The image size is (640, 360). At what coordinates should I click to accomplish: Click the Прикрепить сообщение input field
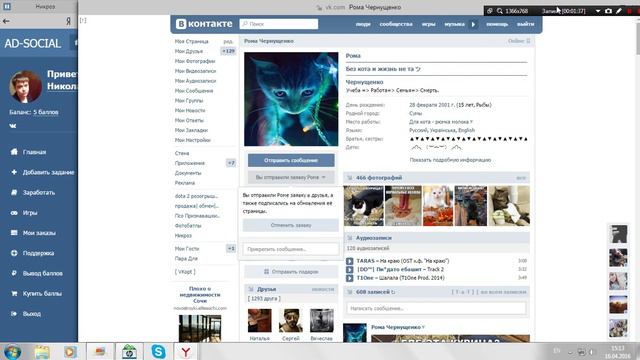(x=291, y=249)
